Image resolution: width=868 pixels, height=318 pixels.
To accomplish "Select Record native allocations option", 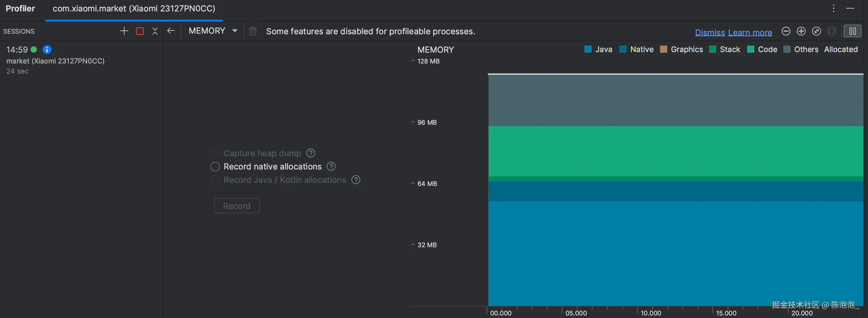I will coord(215,167).
